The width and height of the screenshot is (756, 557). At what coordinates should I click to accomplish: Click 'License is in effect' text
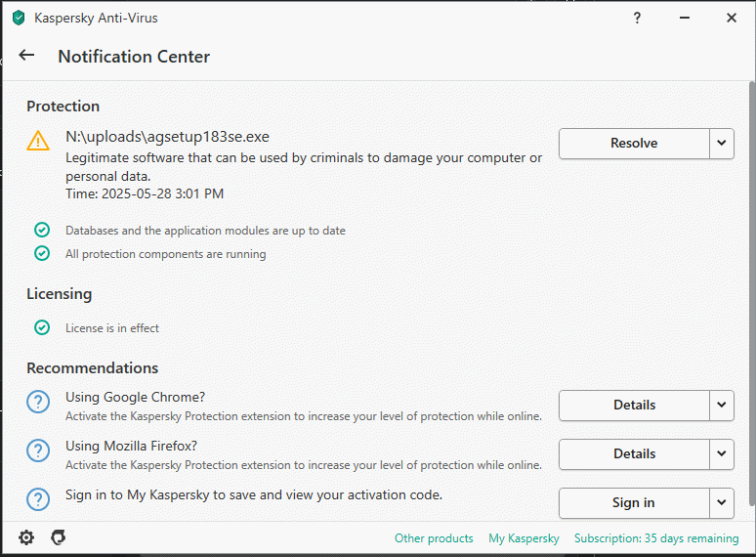click(x=112, y=328)
